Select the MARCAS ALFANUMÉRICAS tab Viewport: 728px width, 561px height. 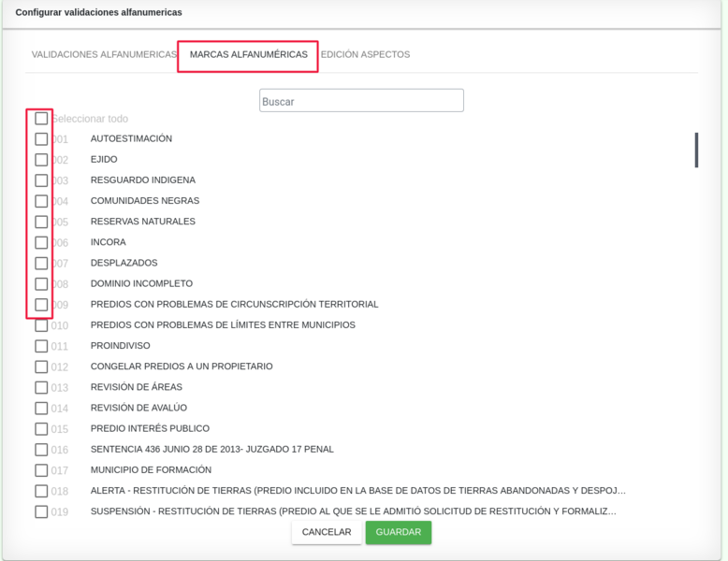tap(248, 55)
